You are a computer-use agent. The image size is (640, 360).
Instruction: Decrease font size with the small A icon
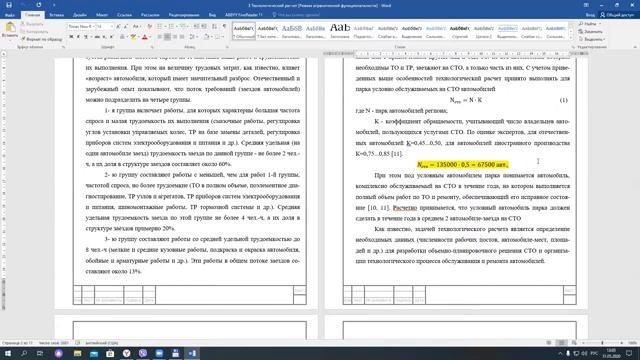125,27
